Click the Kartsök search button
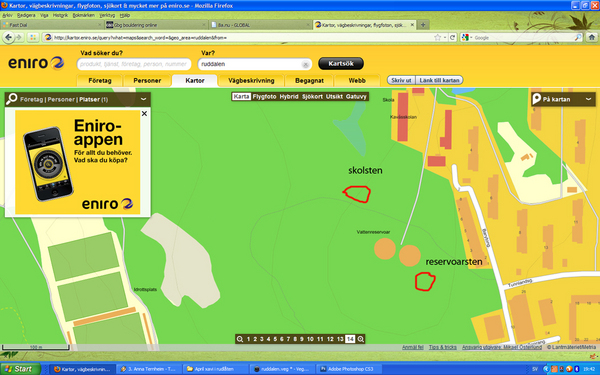This screenshot has width=600, height=375. (x=341, y=64)
